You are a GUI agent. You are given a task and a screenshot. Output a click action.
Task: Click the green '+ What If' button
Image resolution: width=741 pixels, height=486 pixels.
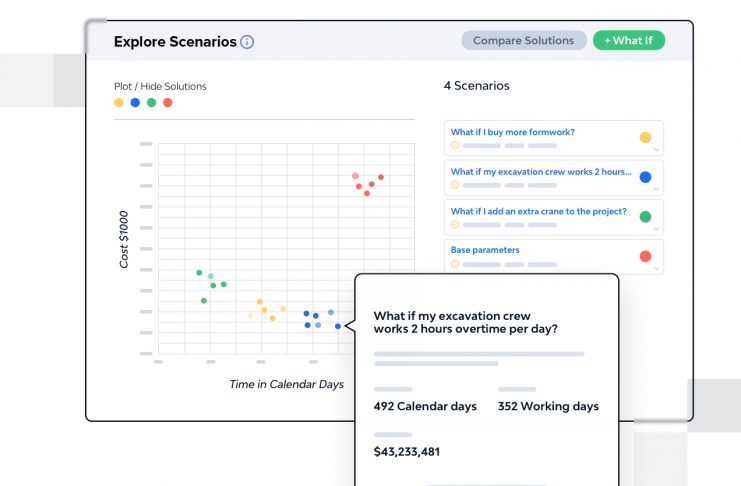pos(628,41)
